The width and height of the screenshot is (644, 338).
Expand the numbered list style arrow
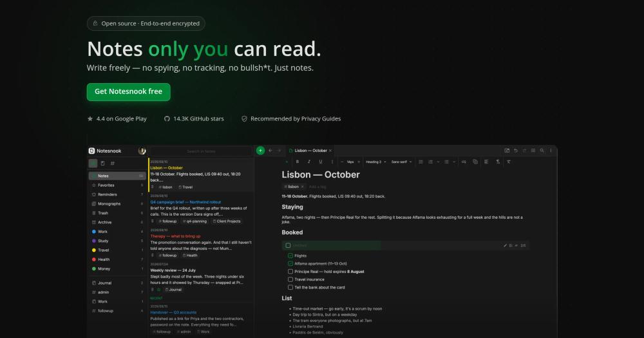[438, 162]
